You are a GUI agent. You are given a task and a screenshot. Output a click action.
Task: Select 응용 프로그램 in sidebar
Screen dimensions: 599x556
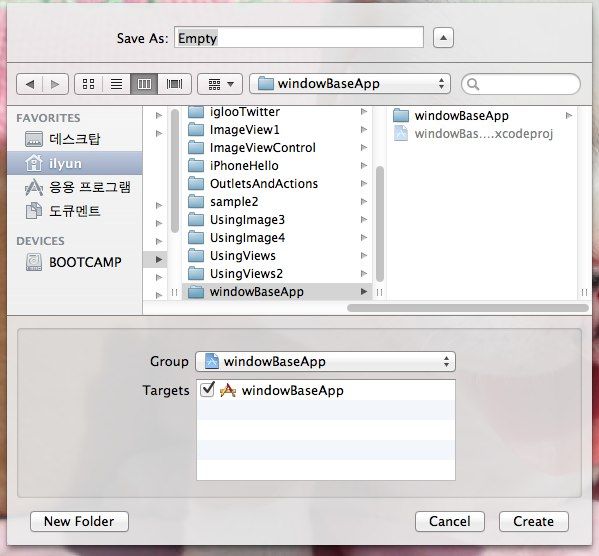74,187
